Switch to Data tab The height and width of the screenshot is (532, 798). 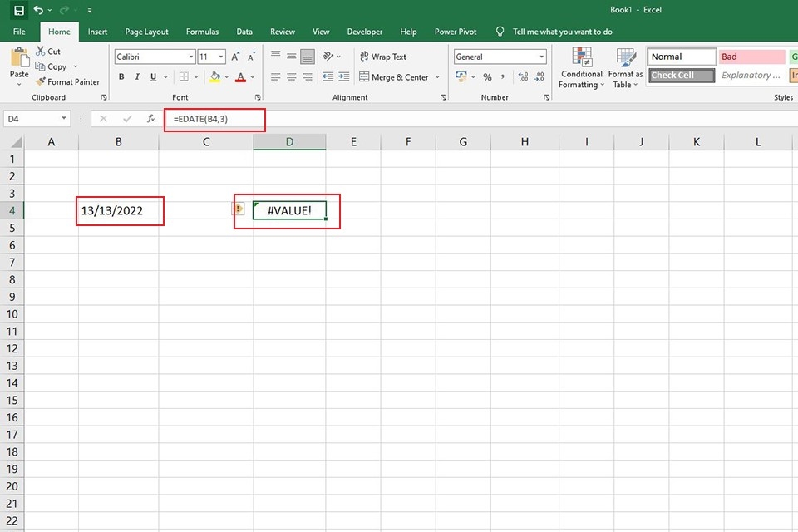(244, 32)
